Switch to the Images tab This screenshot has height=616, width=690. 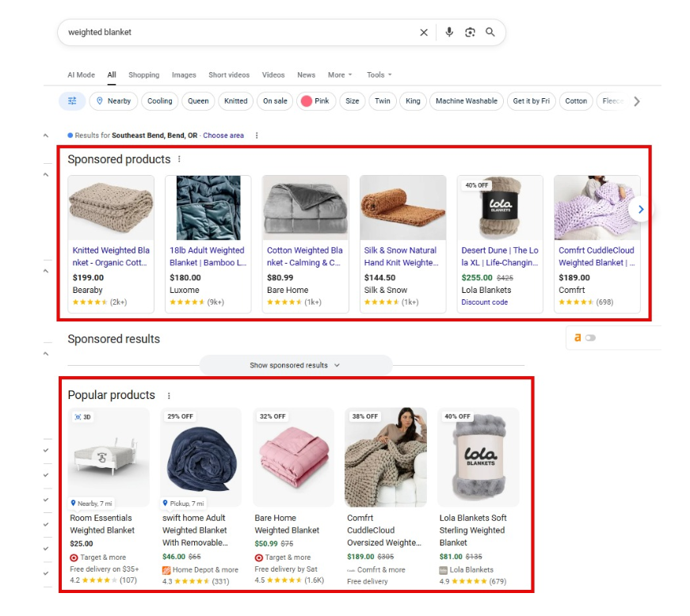[x=184, y=75]
